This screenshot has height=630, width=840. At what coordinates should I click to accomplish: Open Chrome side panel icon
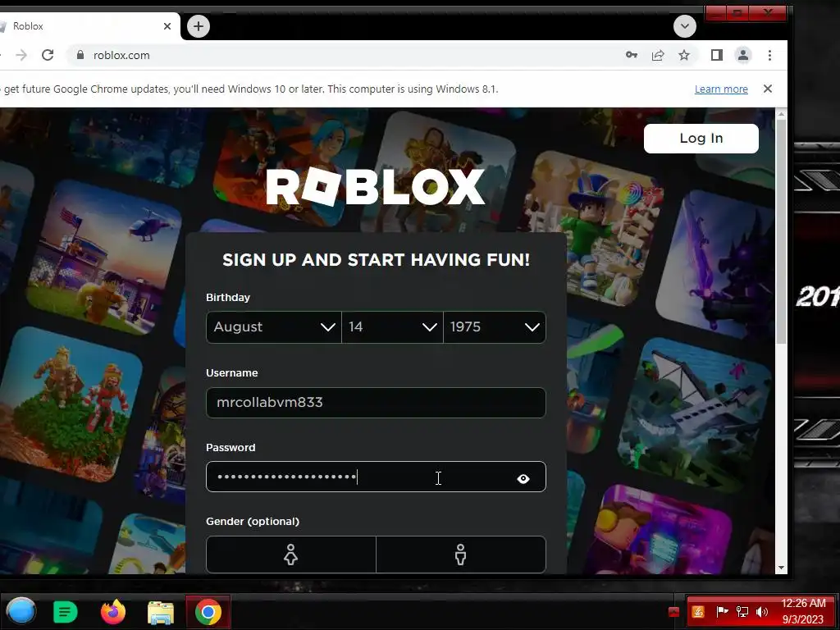(x=717, y=55)
